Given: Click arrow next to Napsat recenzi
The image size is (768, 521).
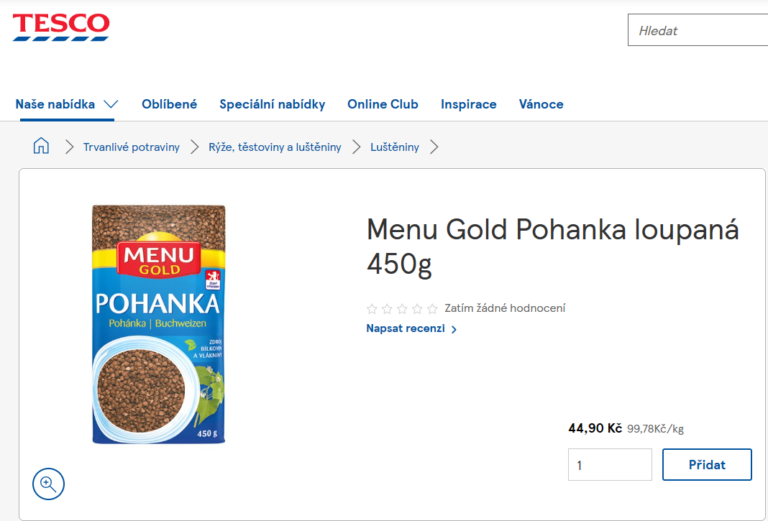Looking at the screenshot, I should 454,329.
